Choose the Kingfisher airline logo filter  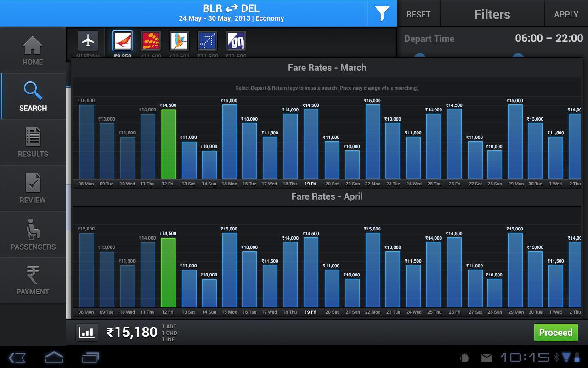179,41
